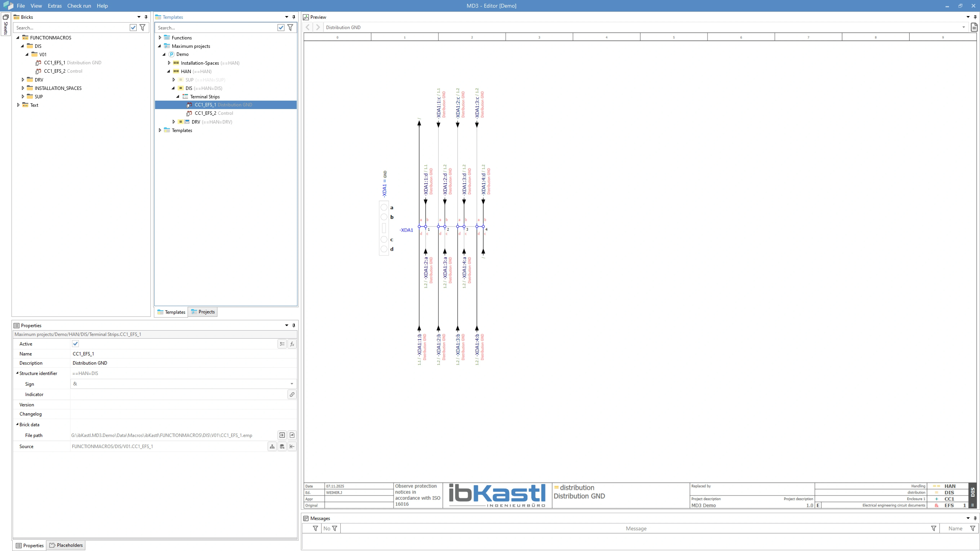Toggle the search checkbox in Templates panel

[x=281, y=27]
